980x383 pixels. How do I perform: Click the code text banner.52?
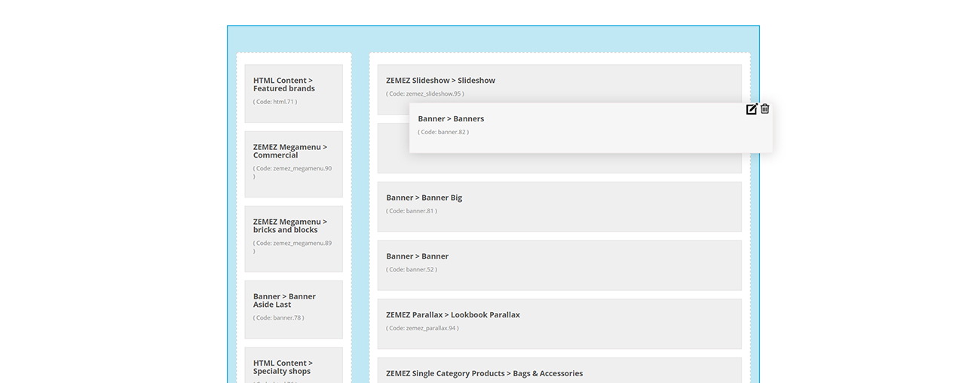point(412,270)
